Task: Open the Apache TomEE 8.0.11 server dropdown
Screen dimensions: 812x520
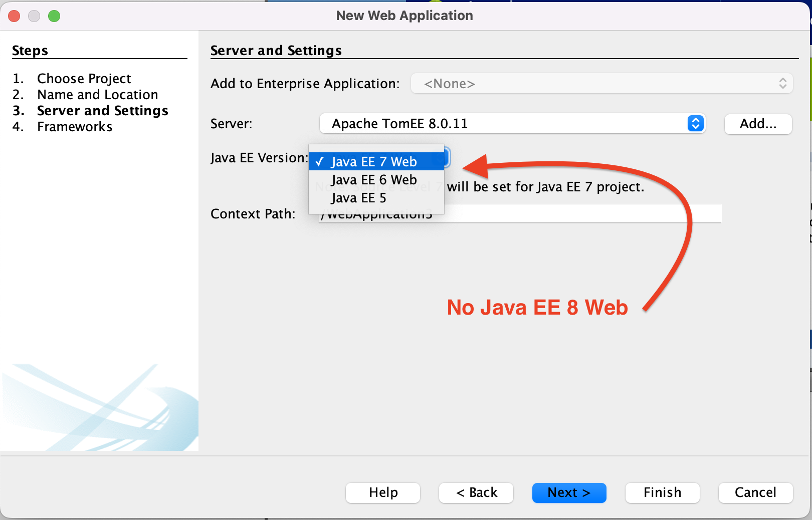Action: tap(512, 124)
